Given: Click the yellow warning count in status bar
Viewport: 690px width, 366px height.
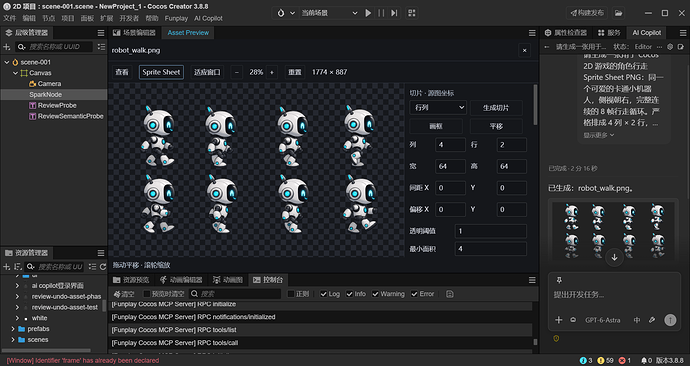Looking at the screenshot, I should click(606, 361).
